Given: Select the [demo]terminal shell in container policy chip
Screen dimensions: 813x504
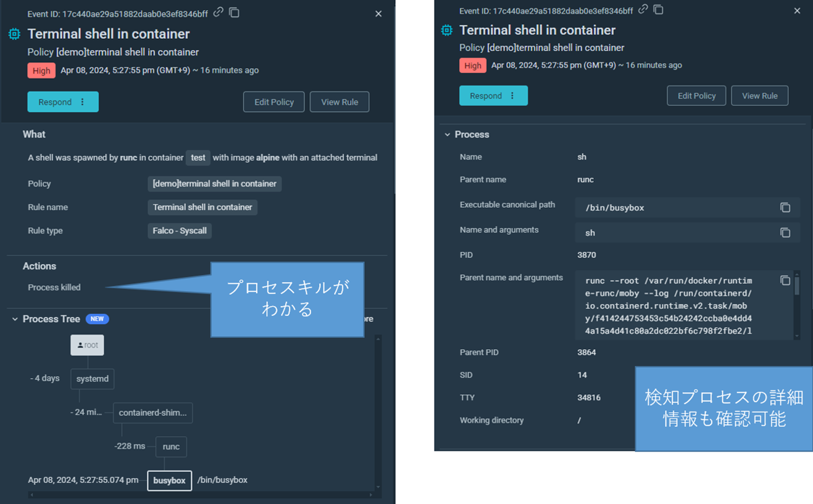Looking at the screenshot, I should (214, 183).
